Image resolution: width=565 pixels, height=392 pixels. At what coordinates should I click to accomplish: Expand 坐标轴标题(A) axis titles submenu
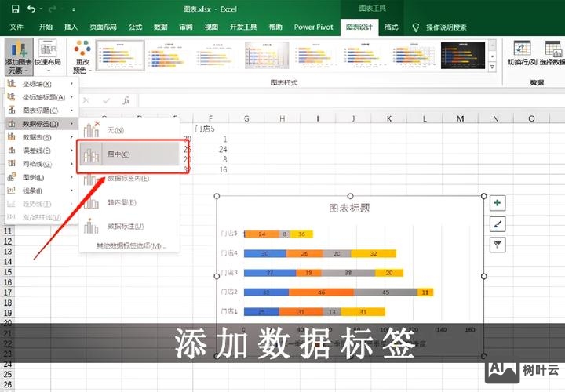point(42,97)
